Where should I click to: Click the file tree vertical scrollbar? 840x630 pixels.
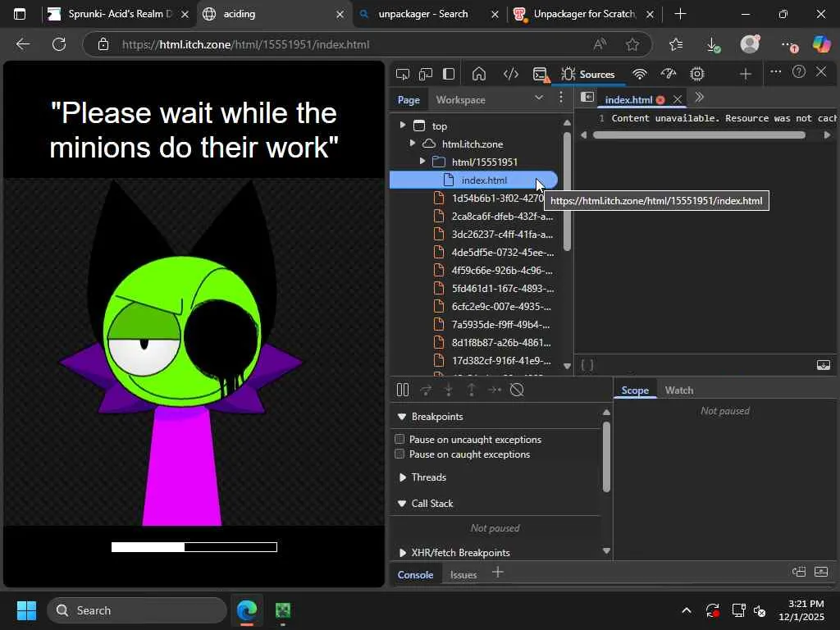pyautogui.click(x=567, y=190)
